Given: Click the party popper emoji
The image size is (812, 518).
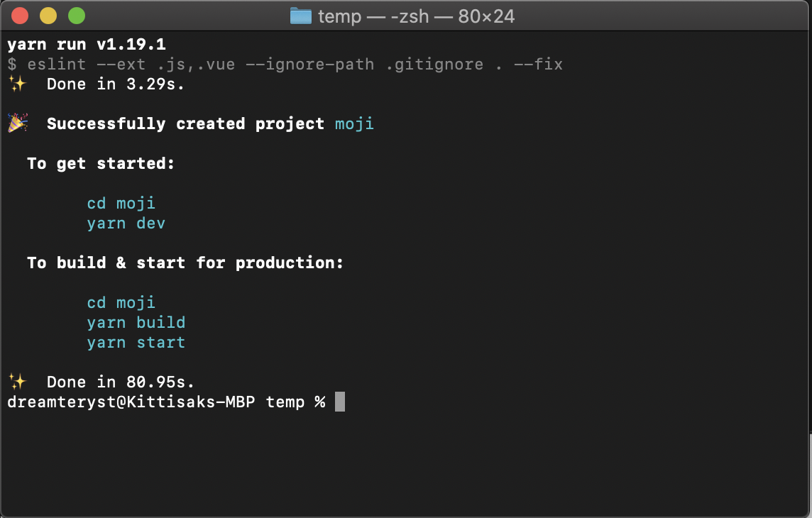Looking at the screenshot, I should [16, 122].
